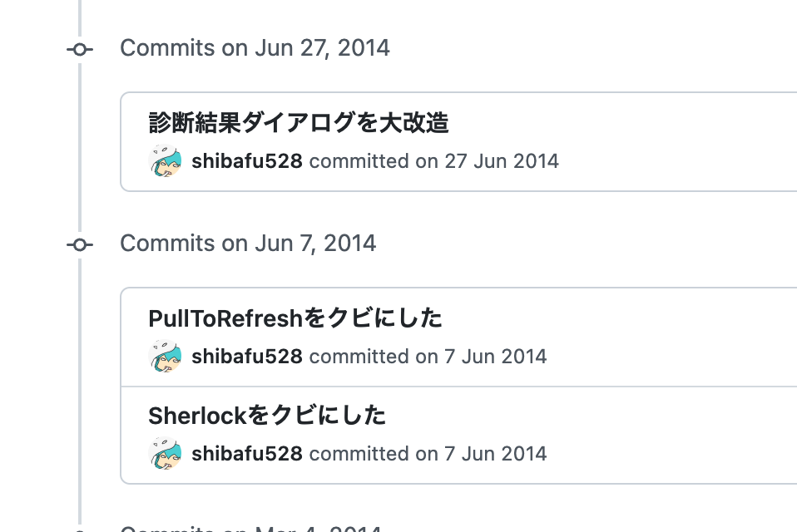This screenshot has width=797, height=532.
Task: Click blank space right of 診断結果ダイアログ commit title
Action: [x=624, y=123]
